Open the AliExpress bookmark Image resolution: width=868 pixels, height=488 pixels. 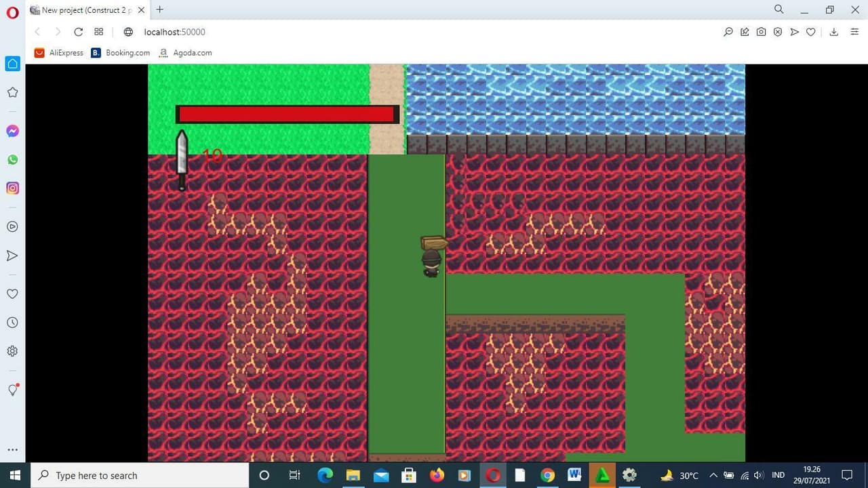59,52
